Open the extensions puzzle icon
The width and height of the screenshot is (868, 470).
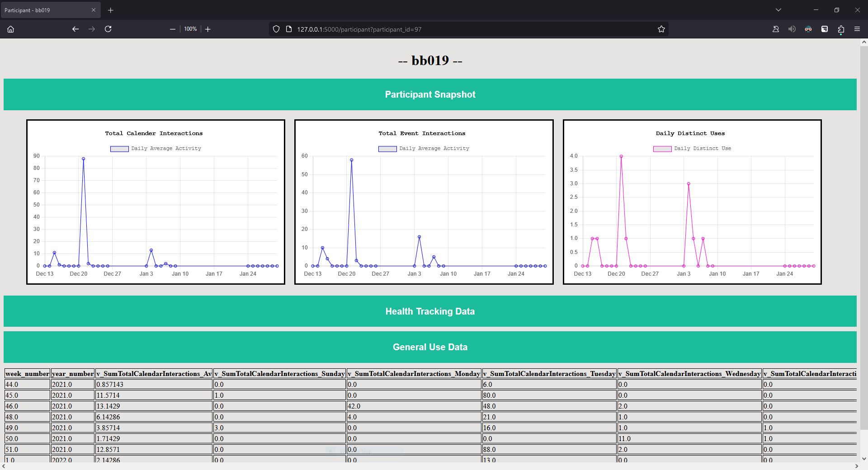[x=841, y=29]
